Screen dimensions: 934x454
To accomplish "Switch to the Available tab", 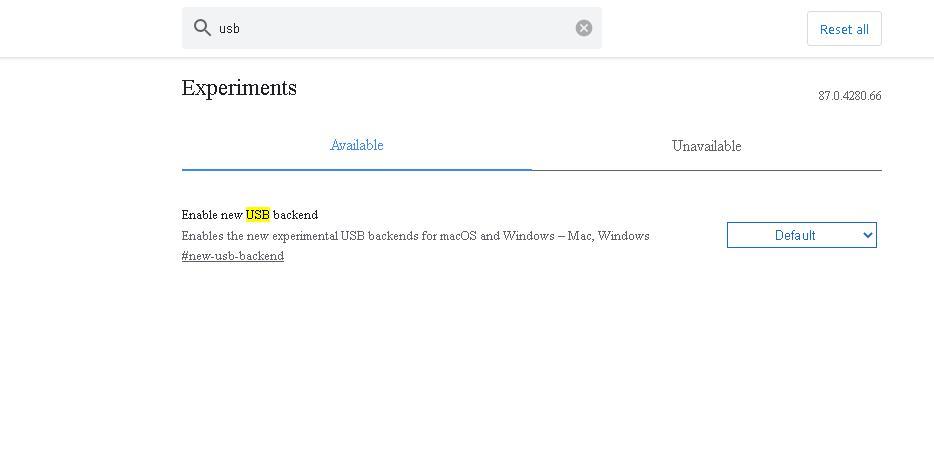I will (356, 145).
